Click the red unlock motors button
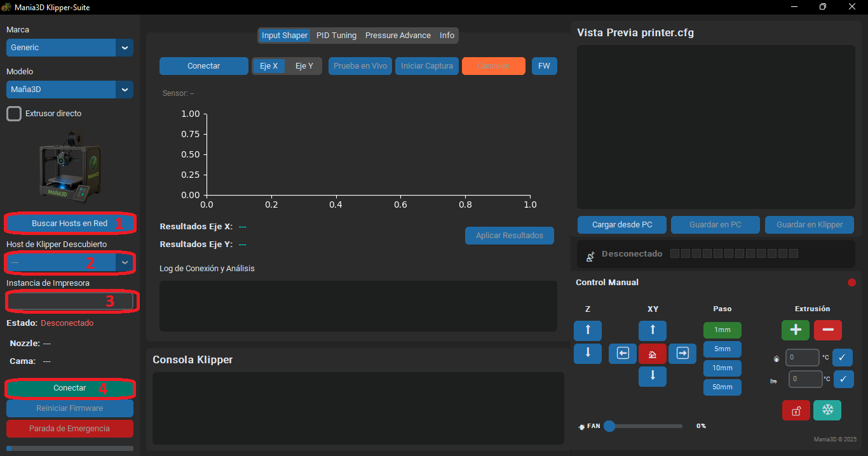868x456 pixels. click(796, 410)
